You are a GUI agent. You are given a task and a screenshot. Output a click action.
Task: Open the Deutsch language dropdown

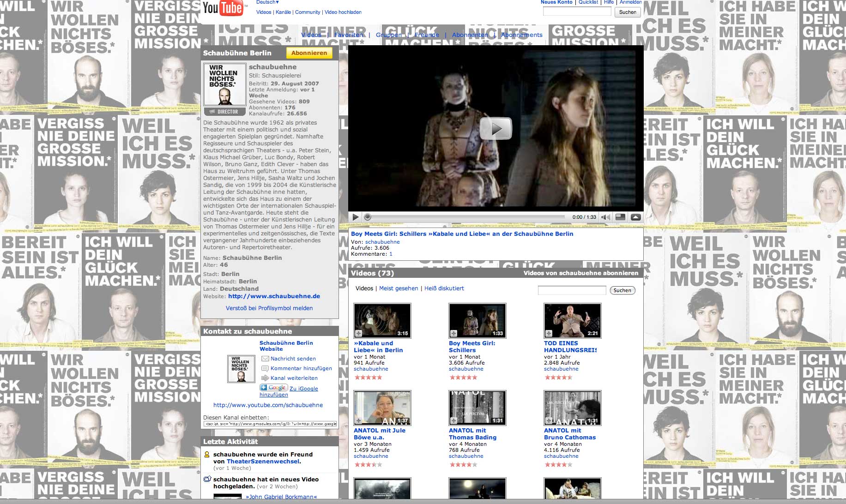tap(267, 2)
